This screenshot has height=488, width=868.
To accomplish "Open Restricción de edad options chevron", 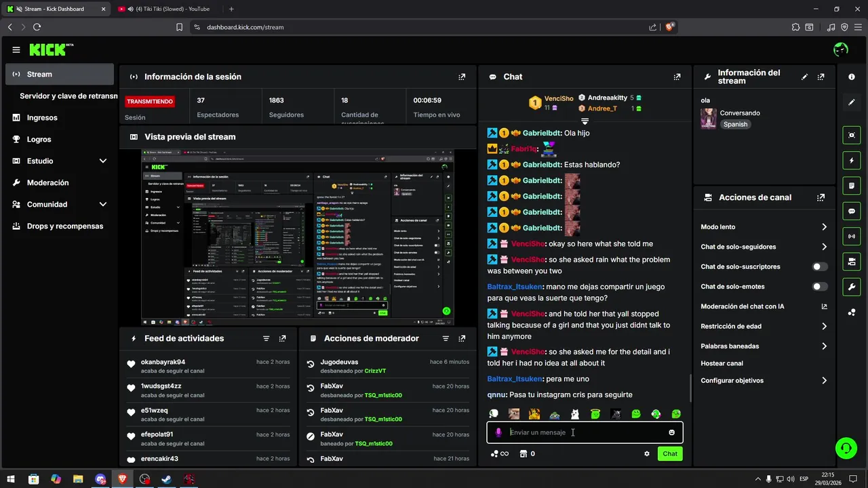I will (x=824, y=326).
